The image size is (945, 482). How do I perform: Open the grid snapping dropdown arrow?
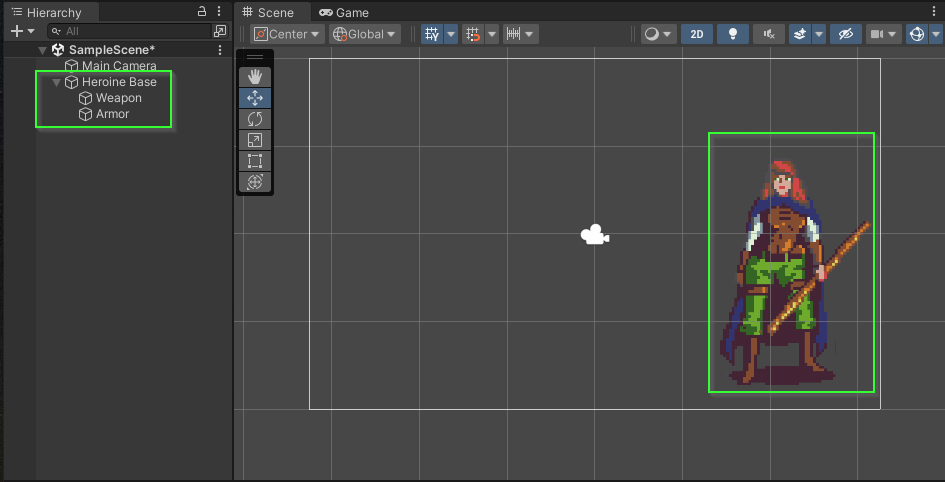click(x=492, y=34)
